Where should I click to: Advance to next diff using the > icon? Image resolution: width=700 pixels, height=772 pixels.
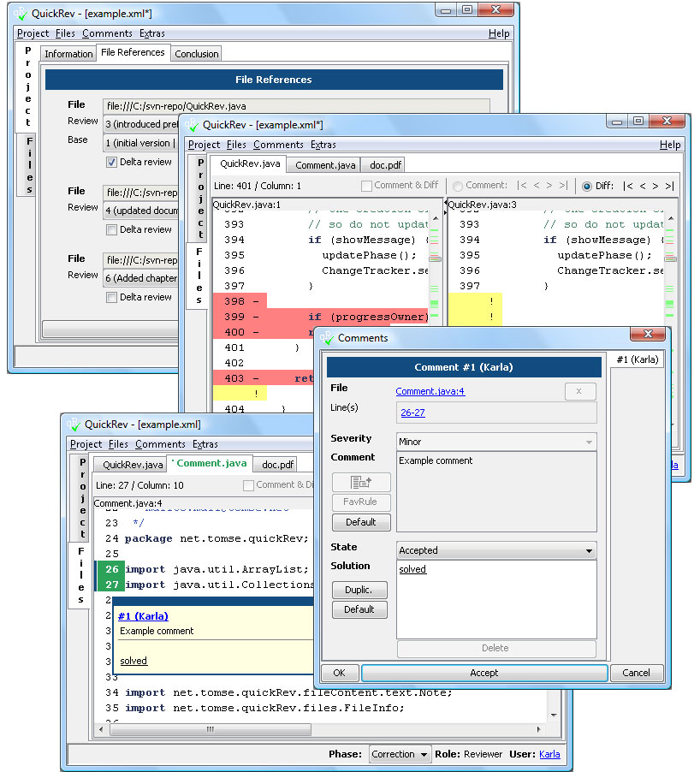click(656, 186)
